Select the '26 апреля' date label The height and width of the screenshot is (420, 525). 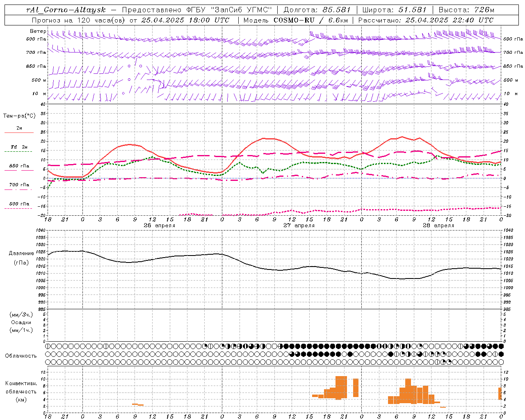(159, 226)
